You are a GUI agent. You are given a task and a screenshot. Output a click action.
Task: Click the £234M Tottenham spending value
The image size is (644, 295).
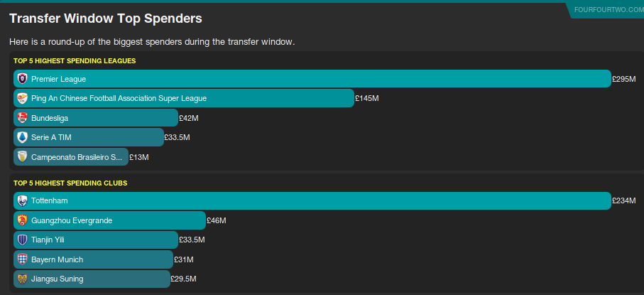623,201
